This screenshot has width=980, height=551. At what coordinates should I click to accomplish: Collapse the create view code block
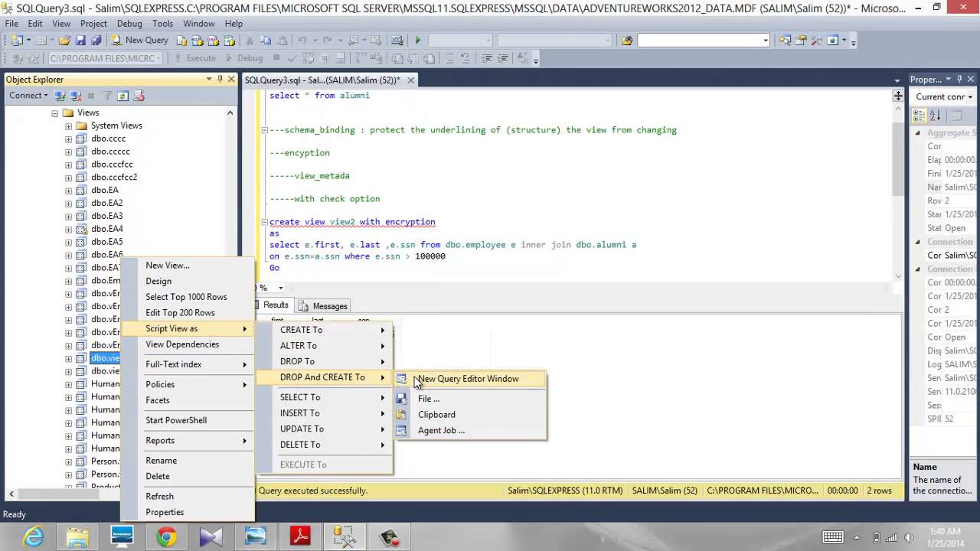tap(265, 222)
